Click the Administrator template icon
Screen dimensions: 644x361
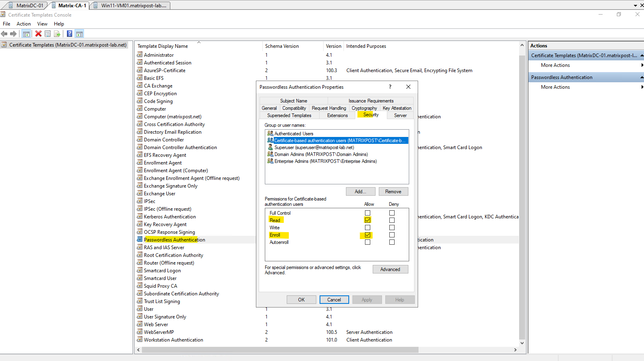tap(140, 55)
